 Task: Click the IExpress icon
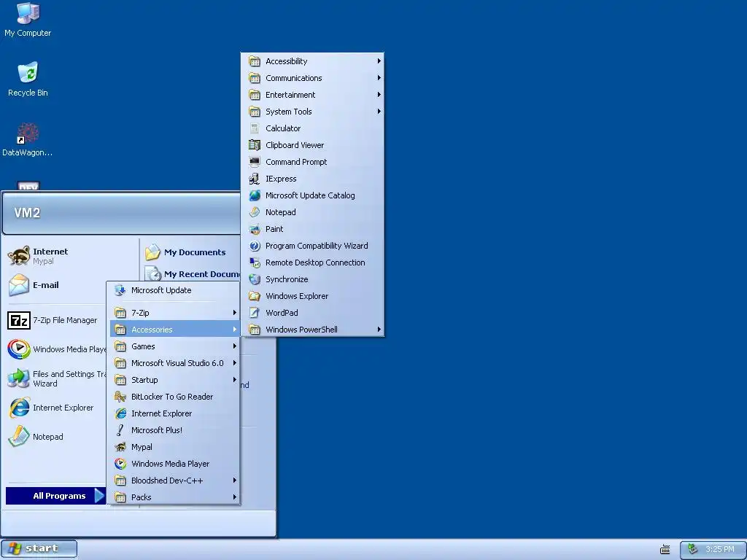[x=255, y=179]
